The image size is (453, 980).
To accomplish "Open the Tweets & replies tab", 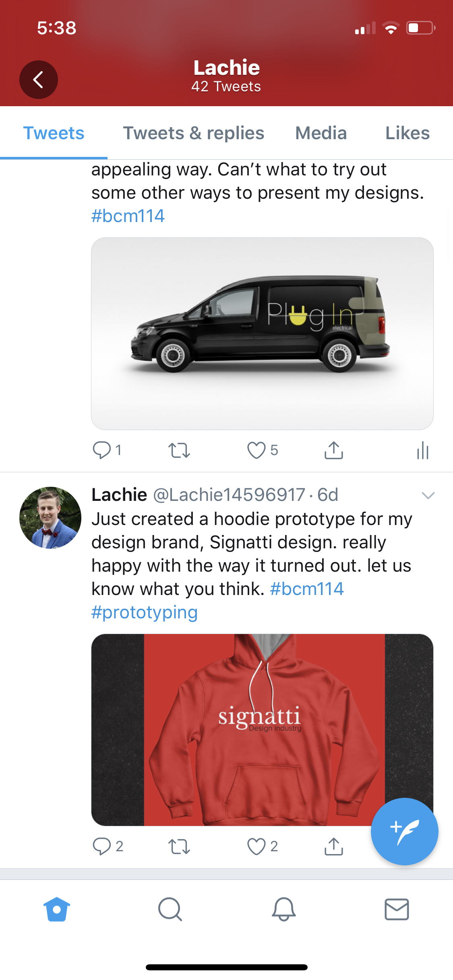I will pos(193,133).
